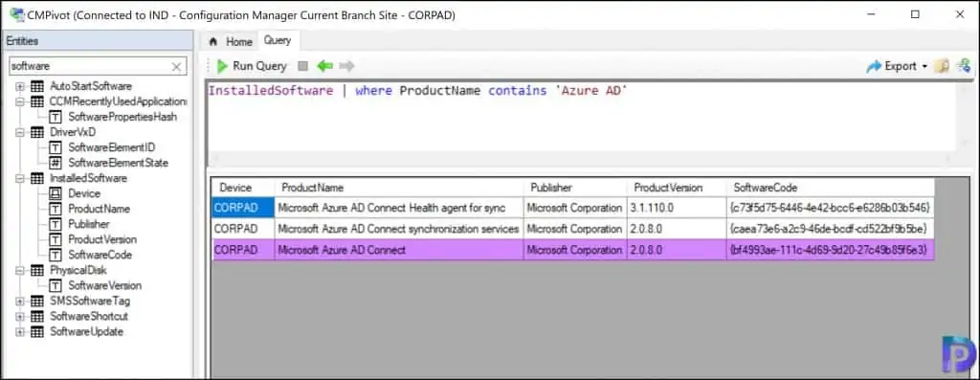
Task: Switch to the Query tab
Action: 278,40
